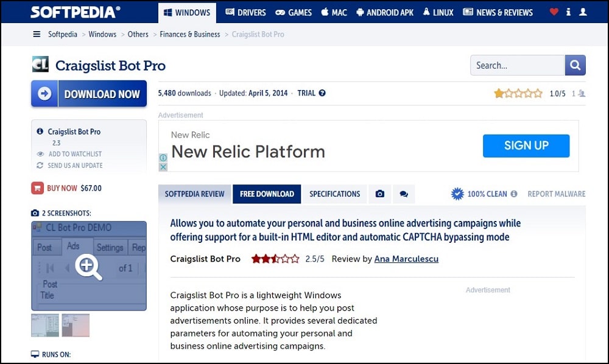Click the 100% Clean badge icon
The width and height of the screenshot is (609, 364).
[x=457, y=194]
